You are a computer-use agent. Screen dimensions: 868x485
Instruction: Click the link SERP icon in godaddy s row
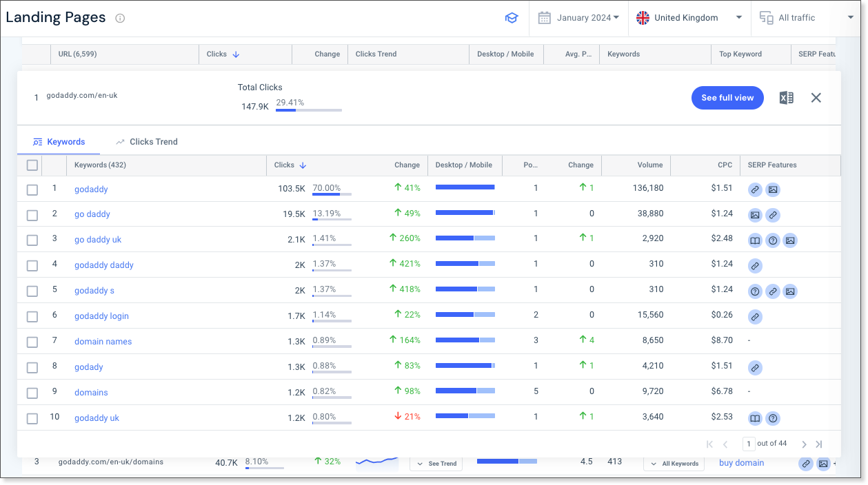click(773, 291)
